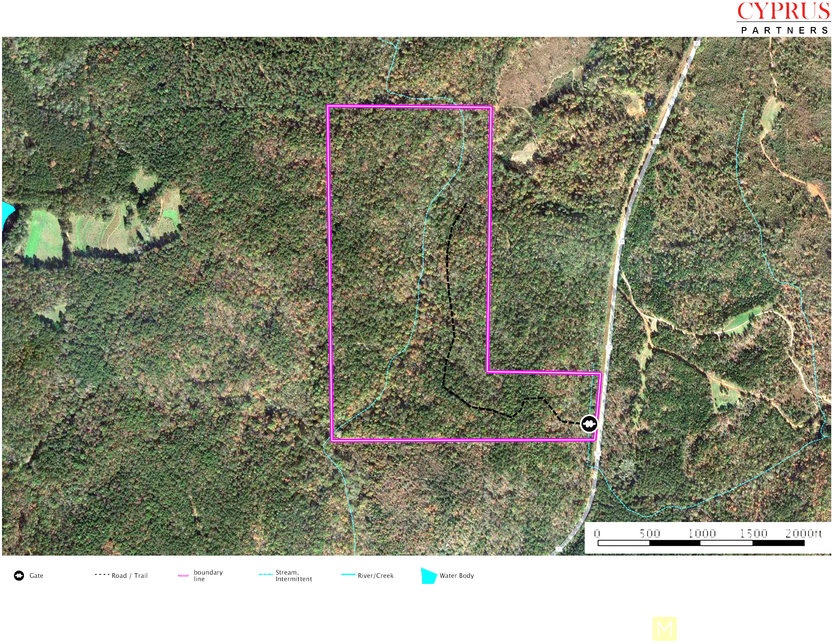The image size is (833, 644).
Task: Click the "Water Body" legend label
Action: click(x=457, y=575)
